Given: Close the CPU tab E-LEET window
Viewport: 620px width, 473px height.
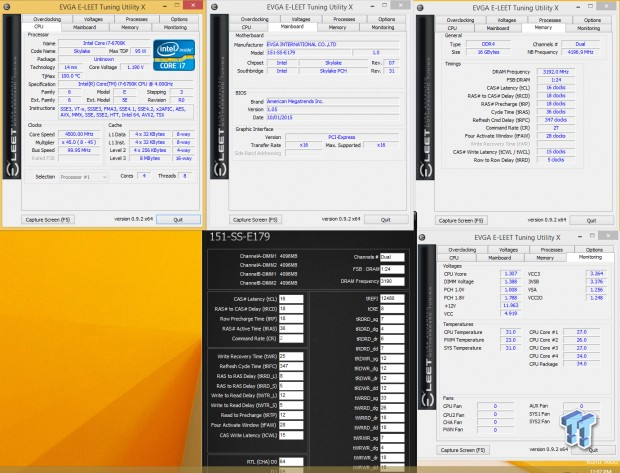Looking at the screenshot, I should pos(193,5).
